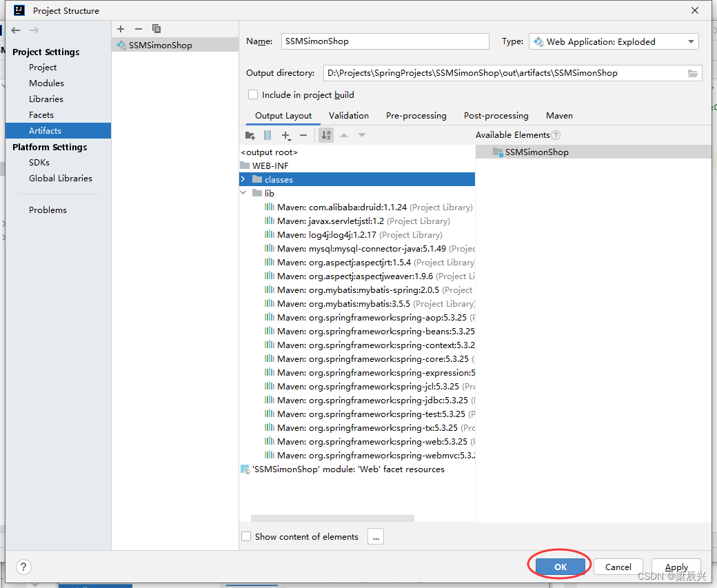Click the Cancel button
This screenshot has height=588, width=717.
(618, 567)
